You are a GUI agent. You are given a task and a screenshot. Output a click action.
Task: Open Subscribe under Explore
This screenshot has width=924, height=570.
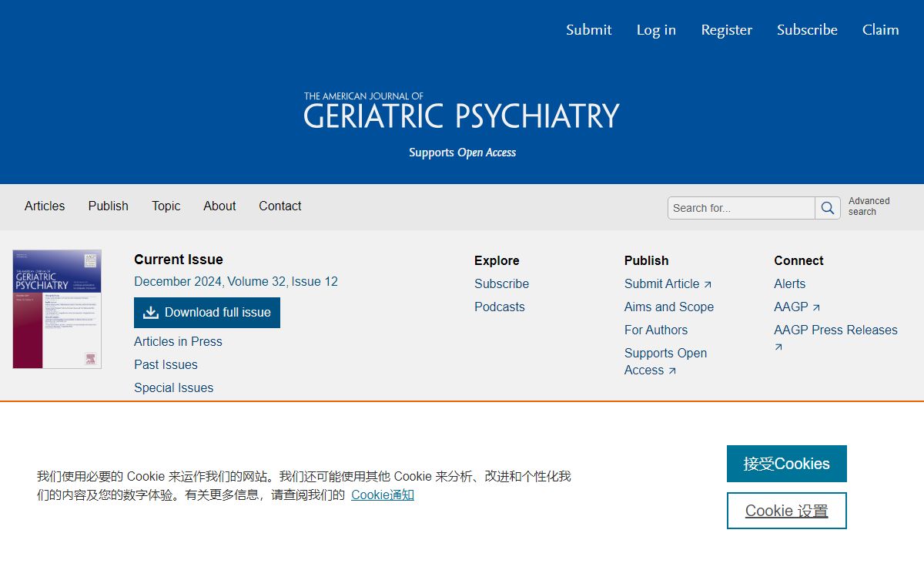point(501,283)
